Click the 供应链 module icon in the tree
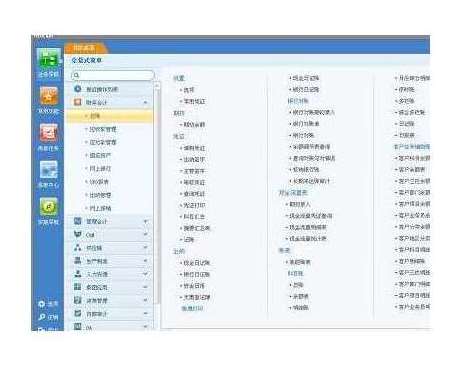 pos(78,248)
